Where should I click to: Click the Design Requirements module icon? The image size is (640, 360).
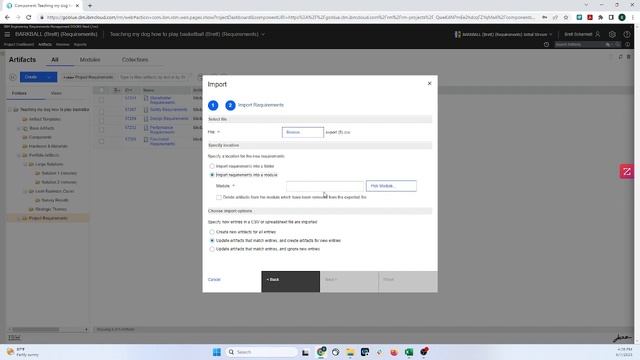coord(146,118)
